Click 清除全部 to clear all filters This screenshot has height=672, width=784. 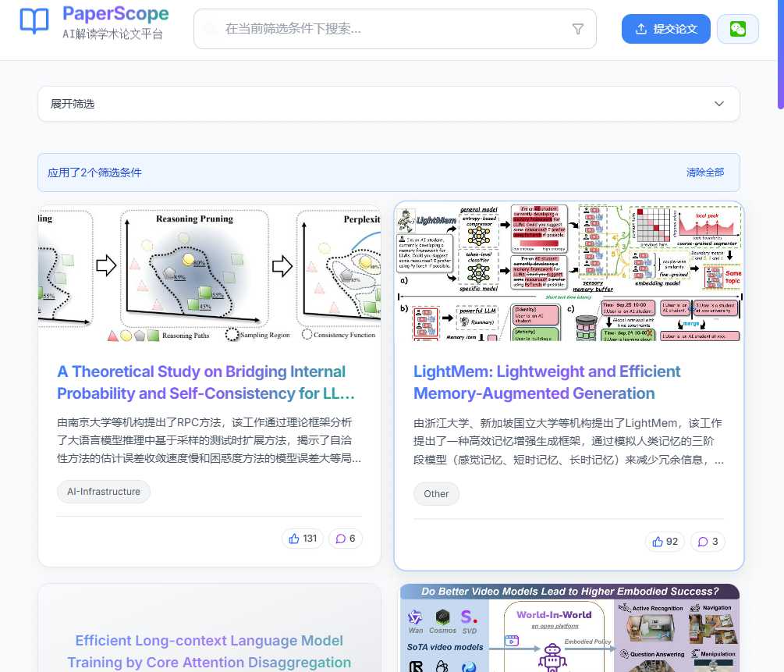point(704,172)
